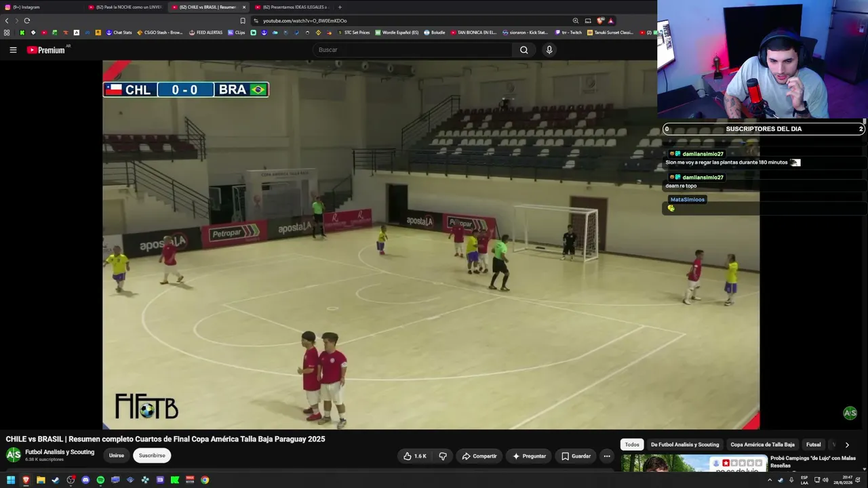Open File Explorer from taskbar
This screenshot has height=488, width=868.
pos(41,480)
